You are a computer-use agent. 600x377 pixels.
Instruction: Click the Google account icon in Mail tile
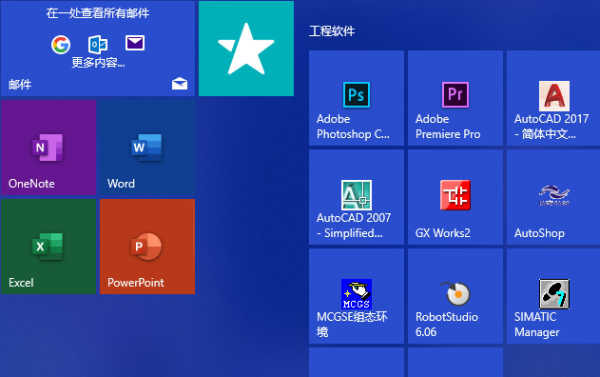tap(61, 45)
